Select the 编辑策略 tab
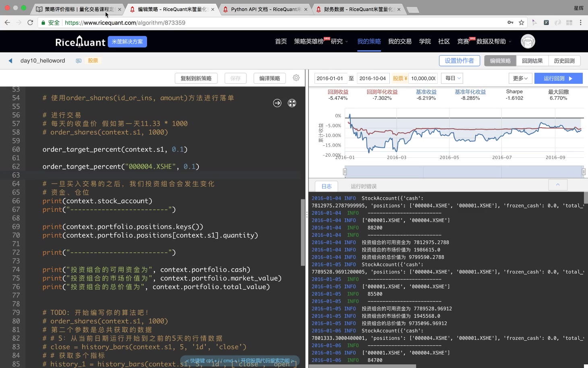 pyautogui.click(x=500, y=61)
